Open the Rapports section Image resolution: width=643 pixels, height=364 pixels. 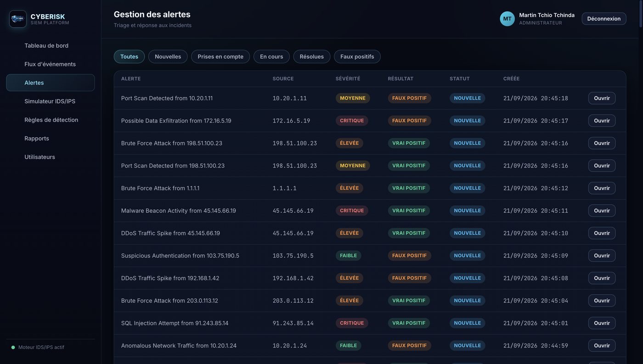click(x=51, y=139)
